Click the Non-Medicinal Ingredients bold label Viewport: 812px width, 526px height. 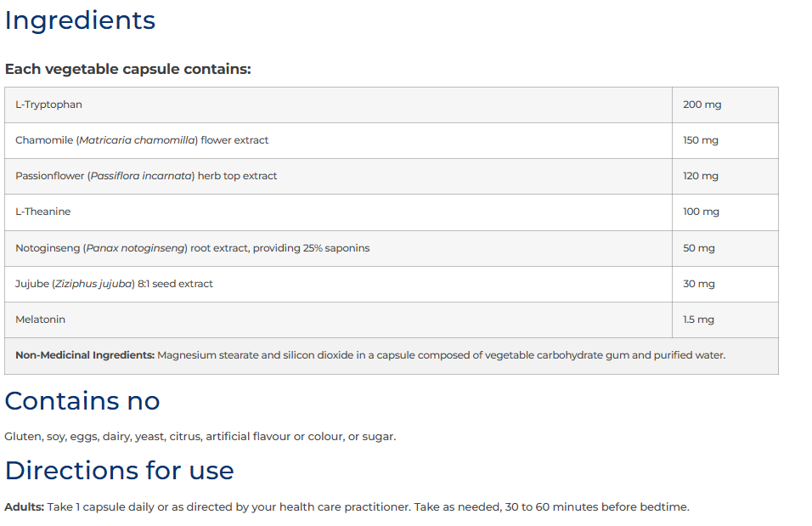click(85, 355)
